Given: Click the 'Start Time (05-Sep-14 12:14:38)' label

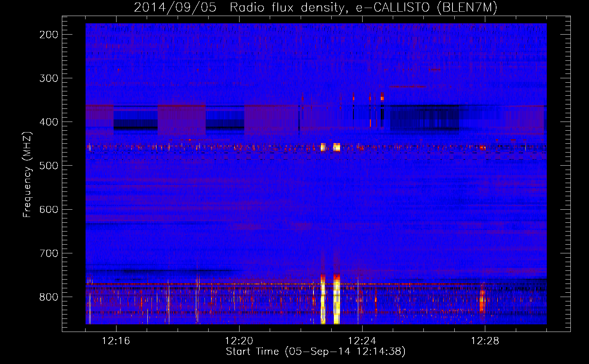Looking at the screenshot, I should 316,352.
